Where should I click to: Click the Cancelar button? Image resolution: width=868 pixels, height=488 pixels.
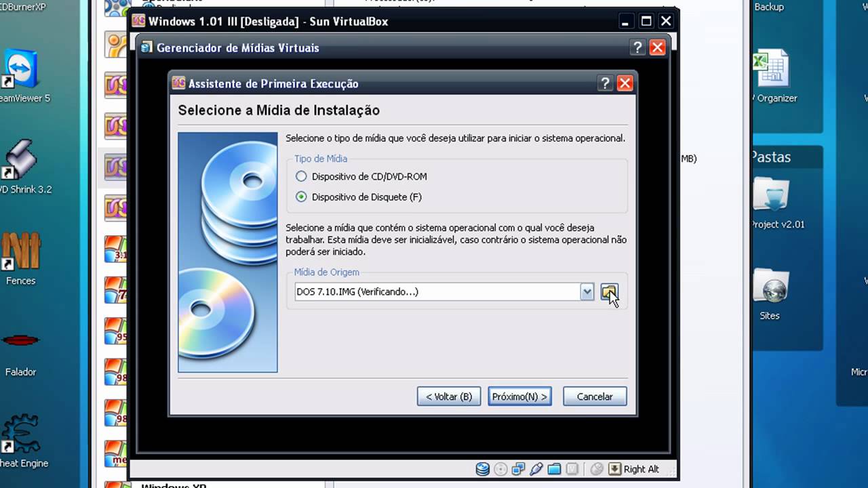point(595,396)
